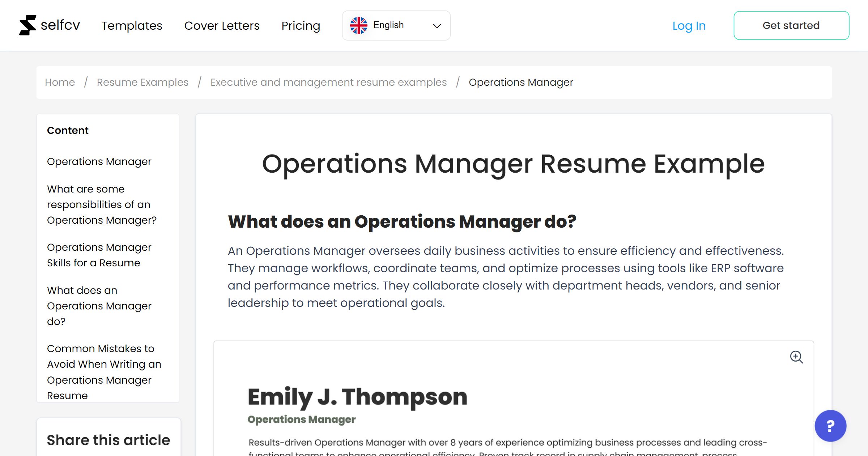Open Common Mistakes to Avoid content link
Viewport: 868px width, 456px height.
[x=104, y=372]
